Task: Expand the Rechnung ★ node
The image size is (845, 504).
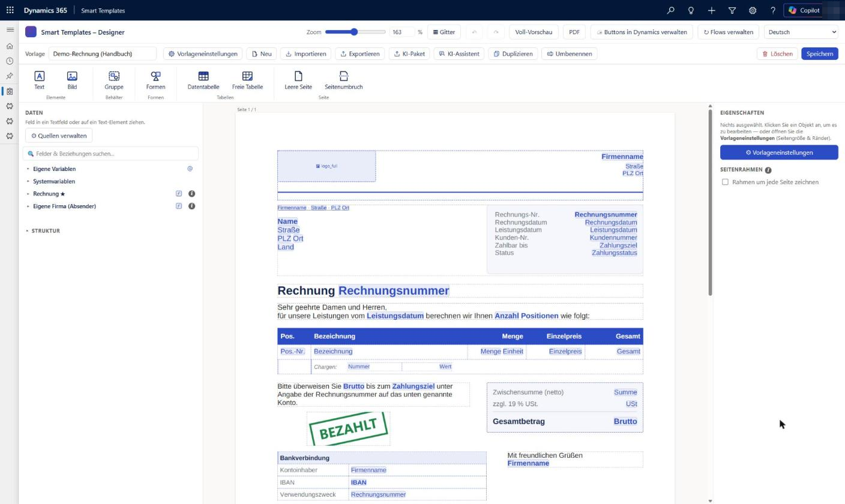Action: [28, 194]
